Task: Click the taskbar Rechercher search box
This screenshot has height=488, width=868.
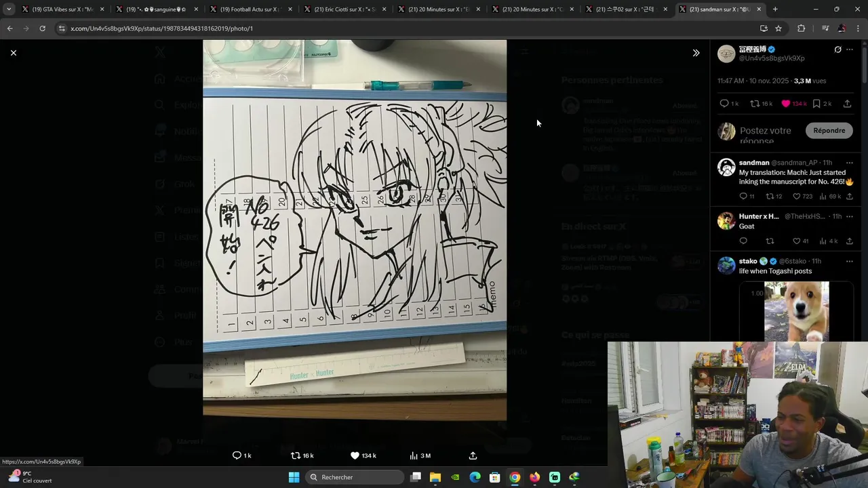Action: click(x=354, y=477)
